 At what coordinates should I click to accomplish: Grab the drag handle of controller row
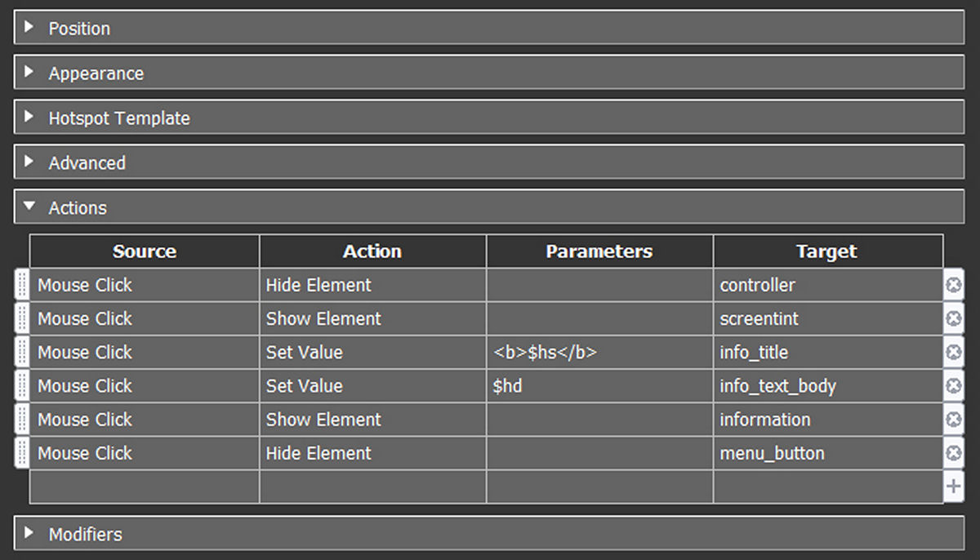pyautogui.click(x=22, y=285)
